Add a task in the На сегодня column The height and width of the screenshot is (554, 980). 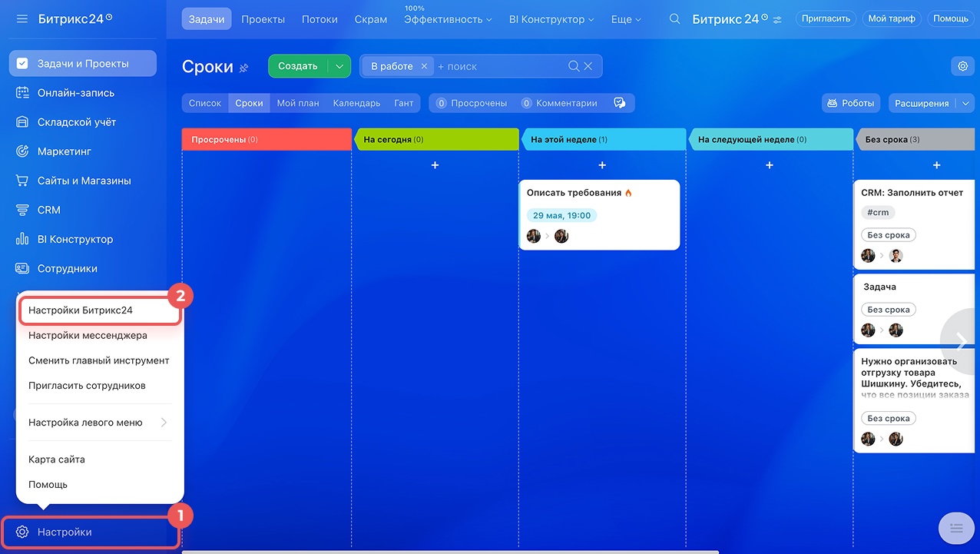click(435, 165)
